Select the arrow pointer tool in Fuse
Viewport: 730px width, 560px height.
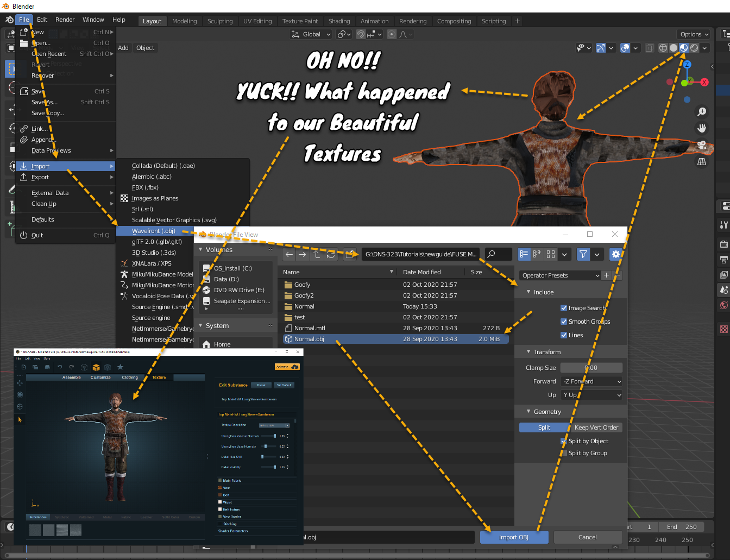click(x=20, y=419)
